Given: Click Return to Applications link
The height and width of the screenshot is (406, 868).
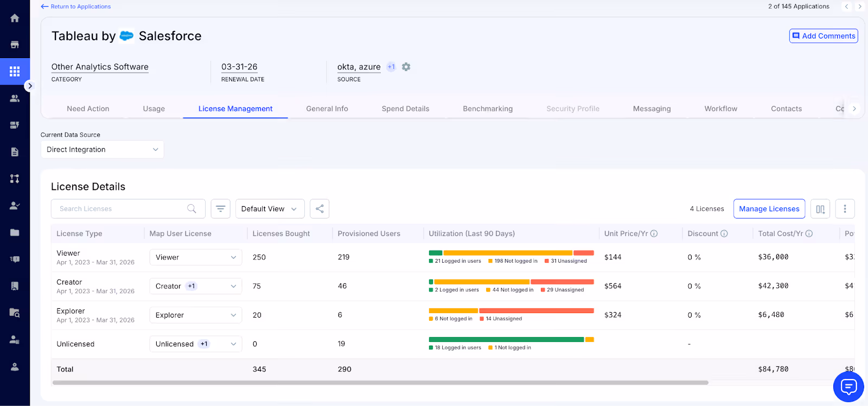Looking at the screenshot, I should pos(76,7).
